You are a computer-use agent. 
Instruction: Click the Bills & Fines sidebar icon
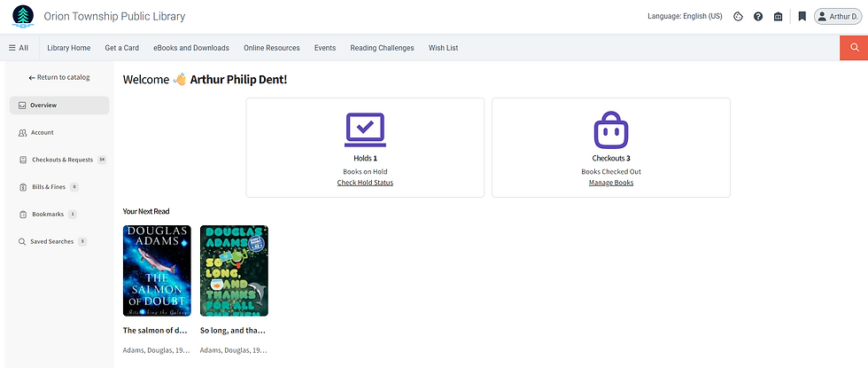(x=23, y=187)
